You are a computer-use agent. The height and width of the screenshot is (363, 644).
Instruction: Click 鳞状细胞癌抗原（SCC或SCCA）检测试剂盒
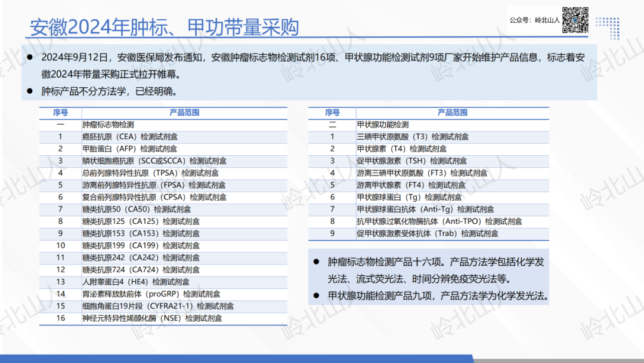click(154, 161)
